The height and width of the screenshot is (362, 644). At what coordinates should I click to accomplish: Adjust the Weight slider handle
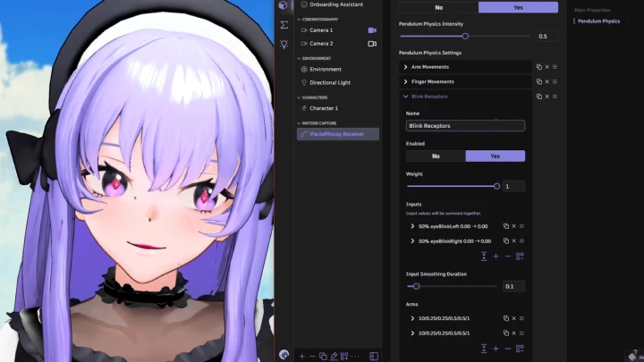pos(496,186)
